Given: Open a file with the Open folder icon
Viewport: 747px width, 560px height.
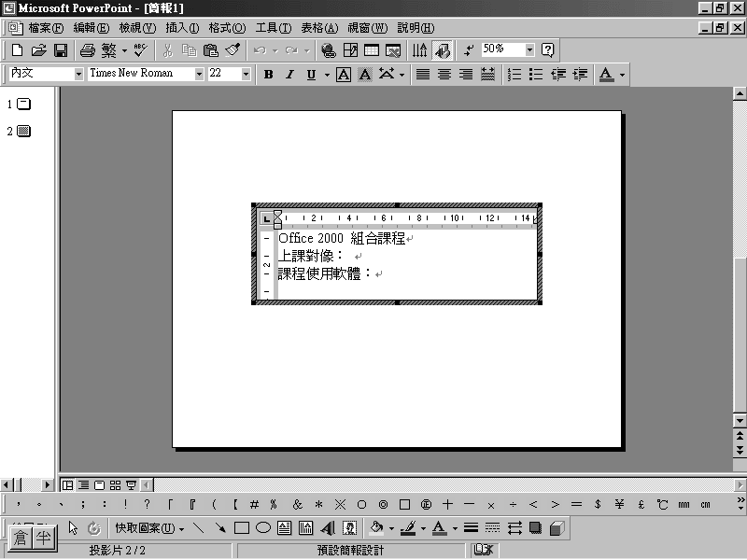Looking at the screenshot, I should (x=39, y=50).
